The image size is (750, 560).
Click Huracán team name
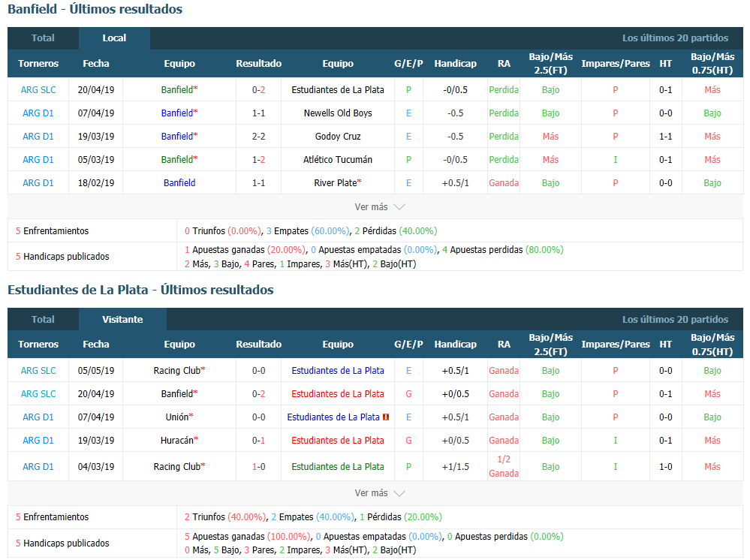177,441
